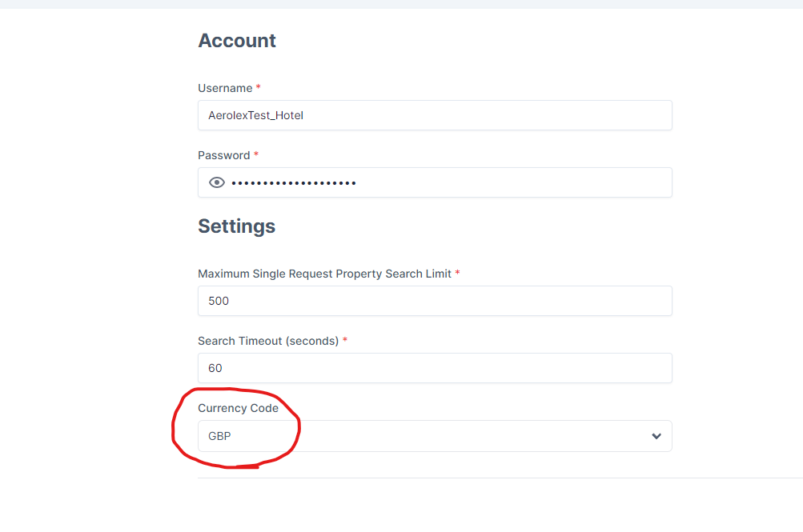Click the Currency Code label
The height and width of the screenshot is (532, 803).
[238, 408]
